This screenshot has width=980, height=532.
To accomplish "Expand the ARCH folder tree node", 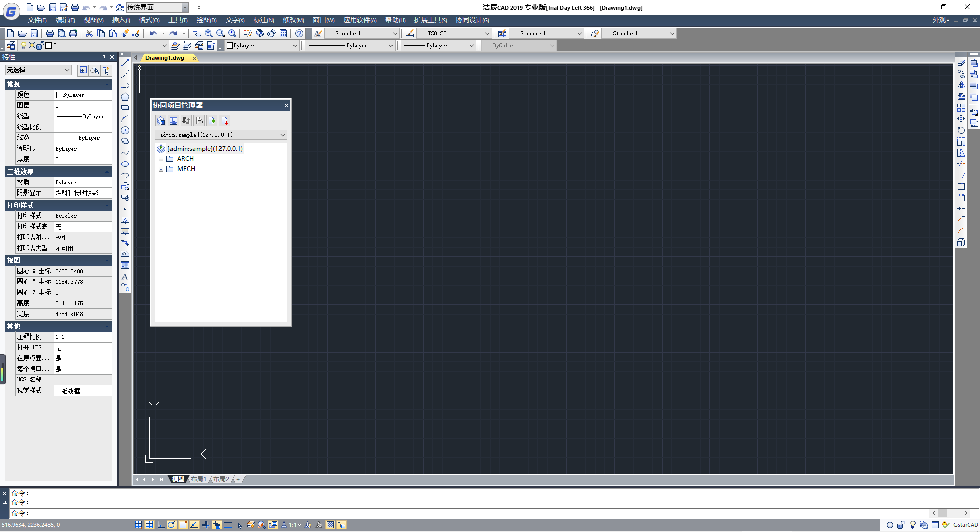I will pyautogui.click(x=161, y=159).
